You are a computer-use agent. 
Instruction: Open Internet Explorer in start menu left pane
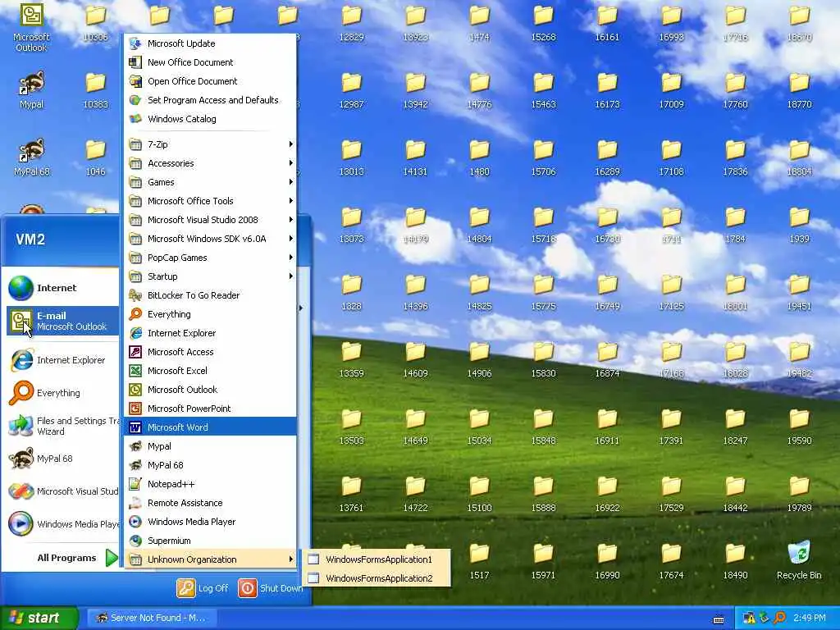coord(62,360)
